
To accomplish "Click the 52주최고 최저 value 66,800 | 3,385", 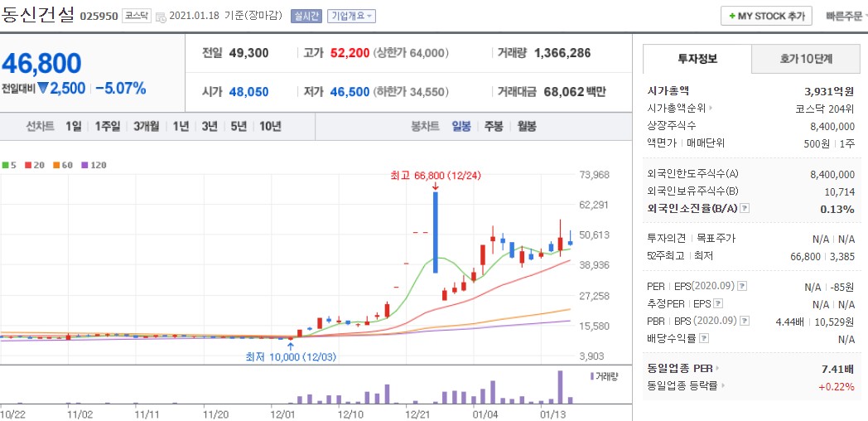I will click(x=822, y=256).
